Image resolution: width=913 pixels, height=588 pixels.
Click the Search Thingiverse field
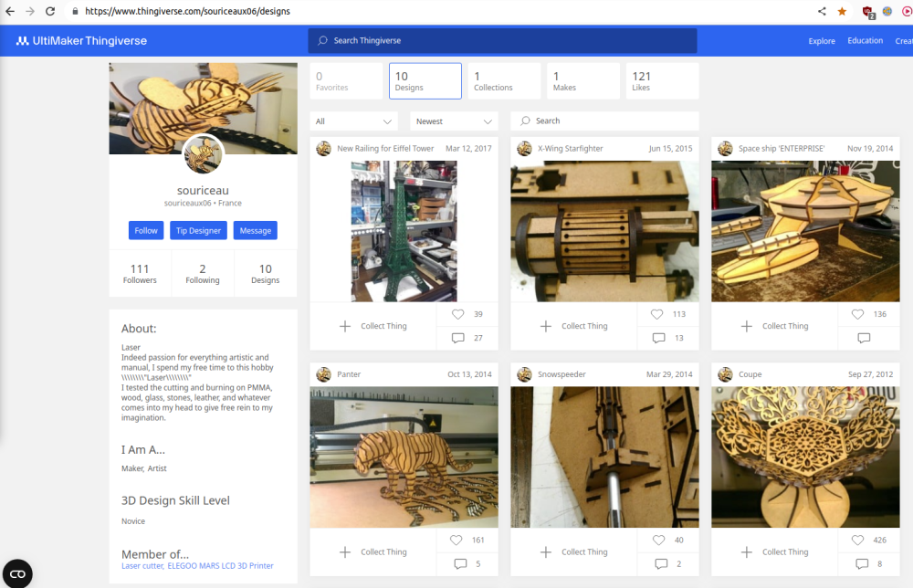pyautogui.click(x=502, y=41)
